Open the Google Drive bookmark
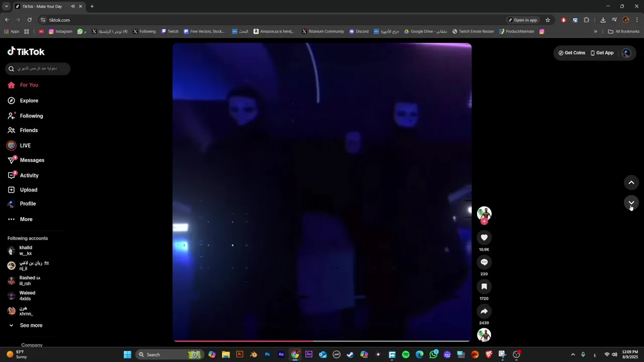 click(x=426, y=31)
